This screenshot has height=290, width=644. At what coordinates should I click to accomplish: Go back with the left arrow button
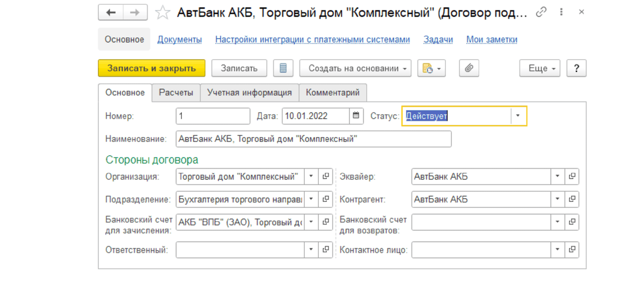click(x=111, y=12)
